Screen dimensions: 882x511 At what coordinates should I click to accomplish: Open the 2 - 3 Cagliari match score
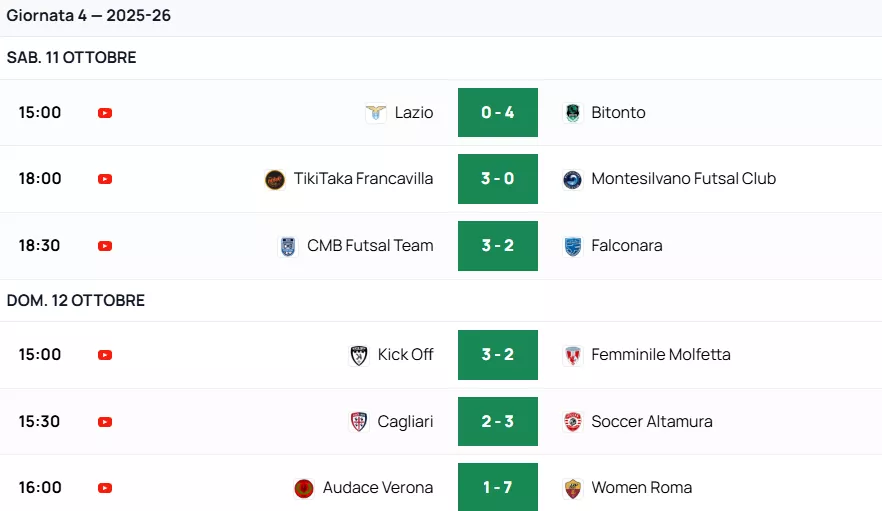498,421
